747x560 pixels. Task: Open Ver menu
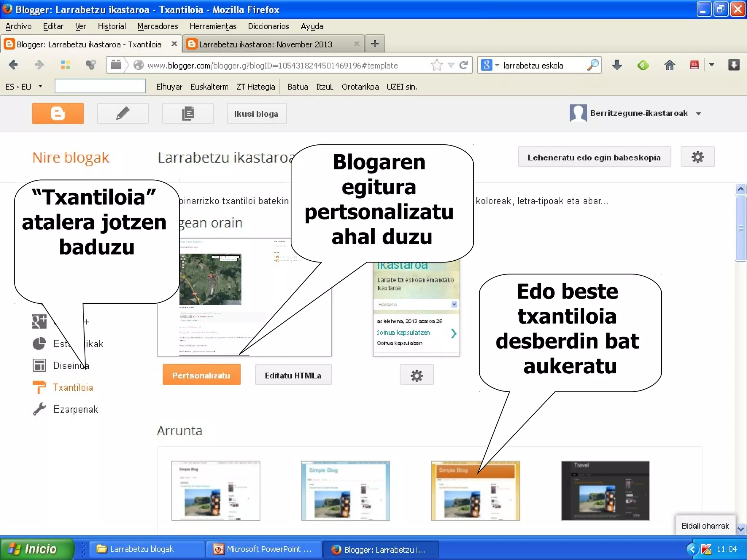click(x=80, y=26)
